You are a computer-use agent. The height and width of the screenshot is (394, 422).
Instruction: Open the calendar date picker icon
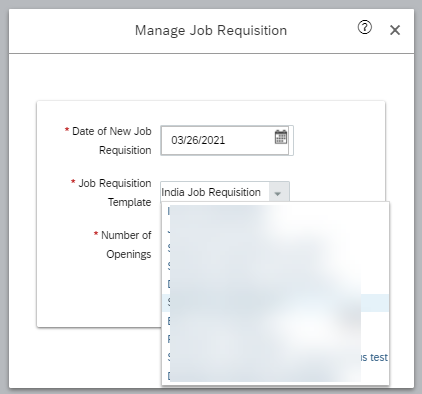281,137
